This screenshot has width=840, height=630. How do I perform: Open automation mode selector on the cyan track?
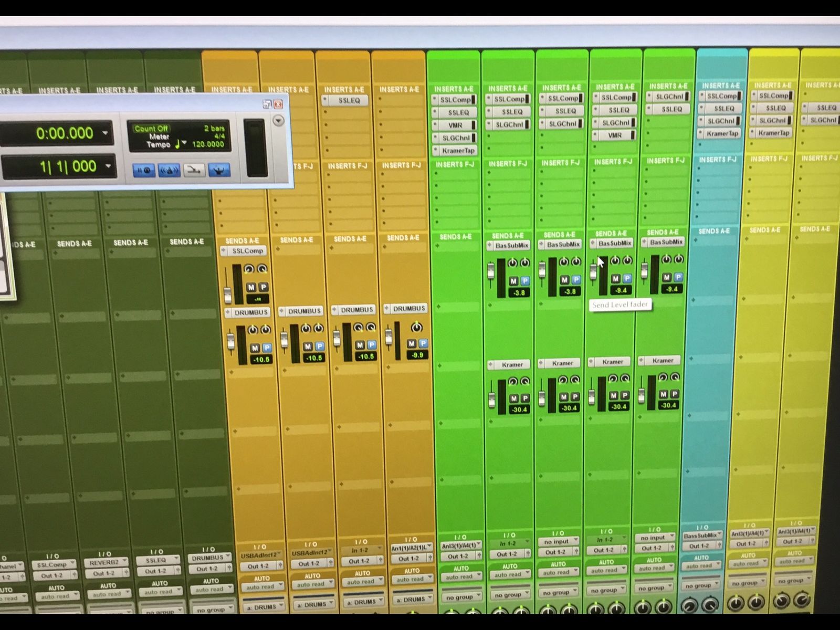[700, 566]
